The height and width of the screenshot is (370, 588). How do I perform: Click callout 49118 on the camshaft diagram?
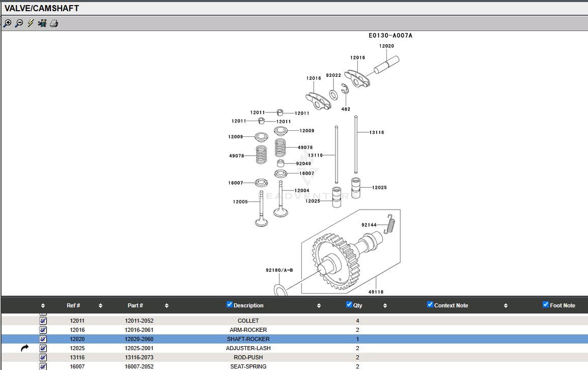point(376,292)
